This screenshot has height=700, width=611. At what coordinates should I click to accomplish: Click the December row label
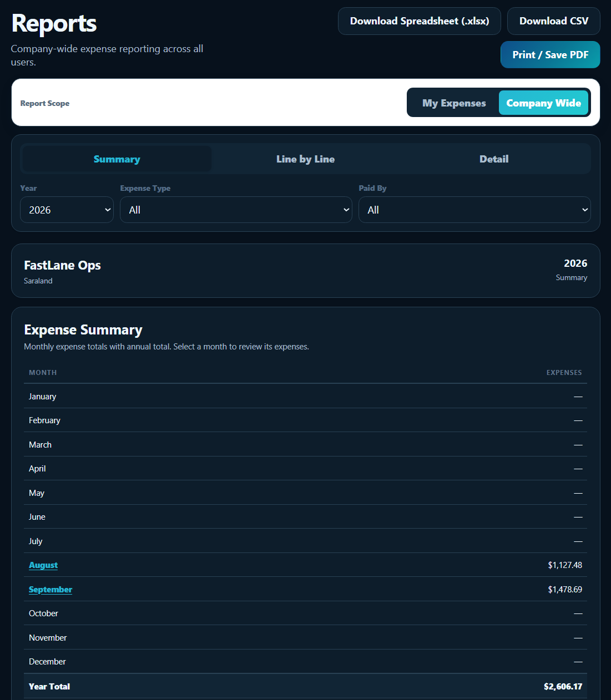point(47,662)
